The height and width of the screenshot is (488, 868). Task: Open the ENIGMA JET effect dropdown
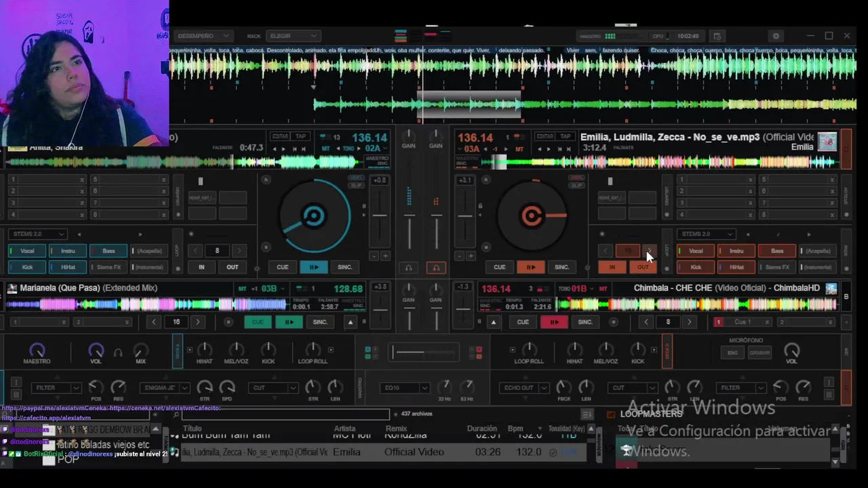[x=166, y=388]
